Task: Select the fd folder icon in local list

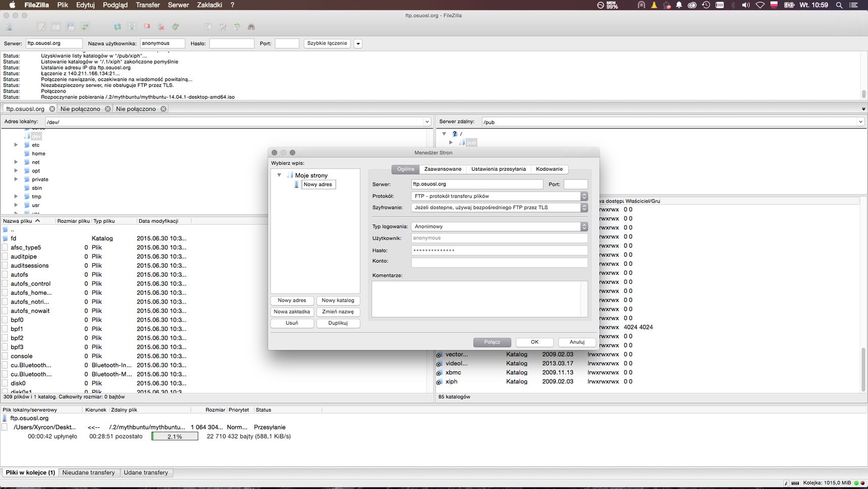Action: point(6,238)
